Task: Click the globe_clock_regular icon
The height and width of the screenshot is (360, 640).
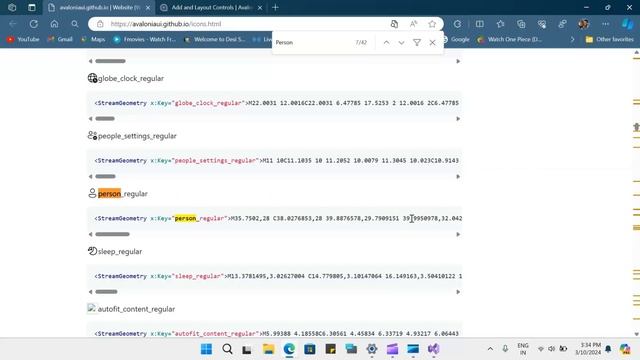Action: pyautogui.click(x=93, y=78)
